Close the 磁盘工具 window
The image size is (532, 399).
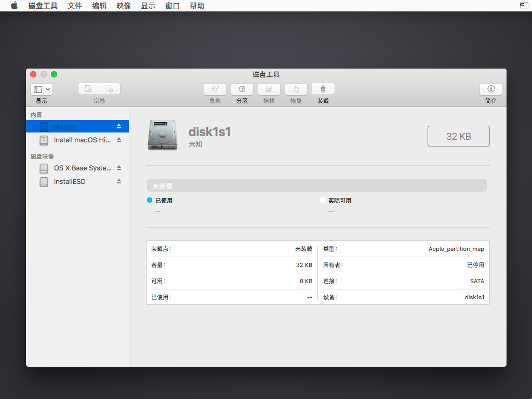click(x=33, y=74)
